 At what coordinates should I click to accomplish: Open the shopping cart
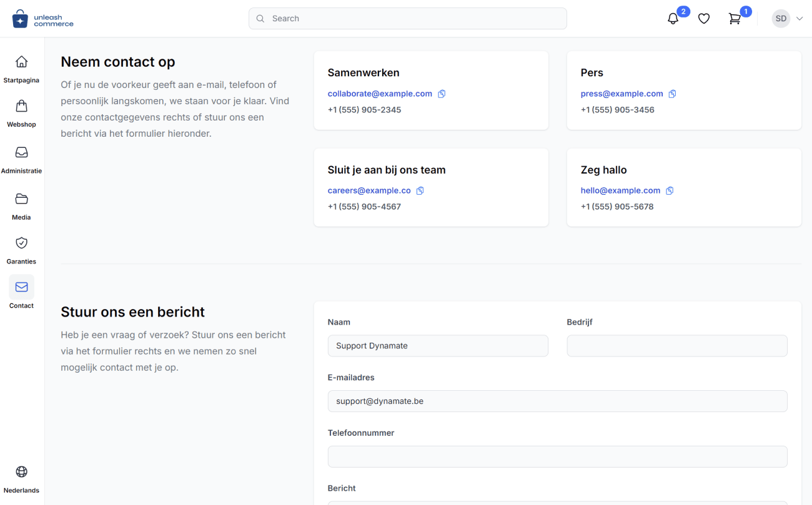735,19
